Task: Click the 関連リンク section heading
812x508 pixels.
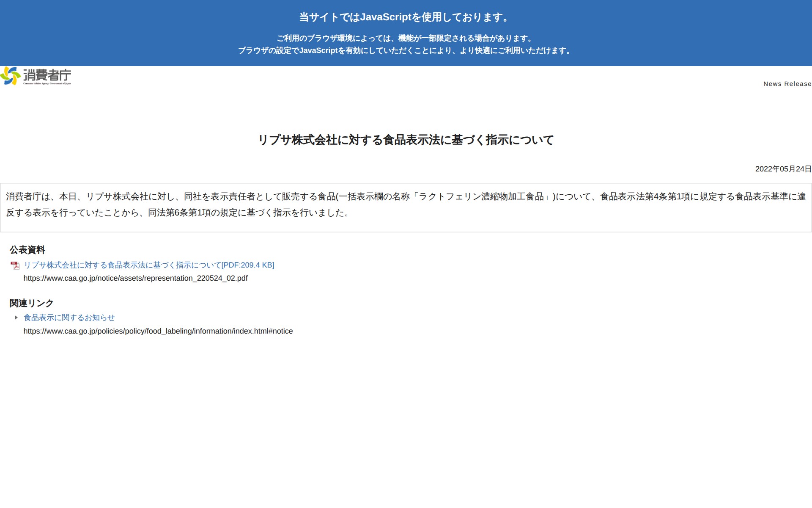Action: click(31, 303)
